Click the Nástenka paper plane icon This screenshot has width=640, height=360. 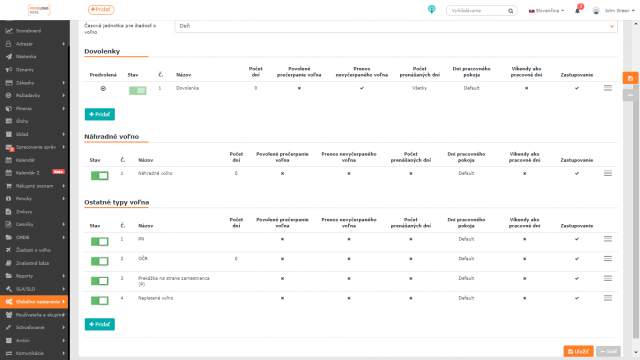click(9, 57)
